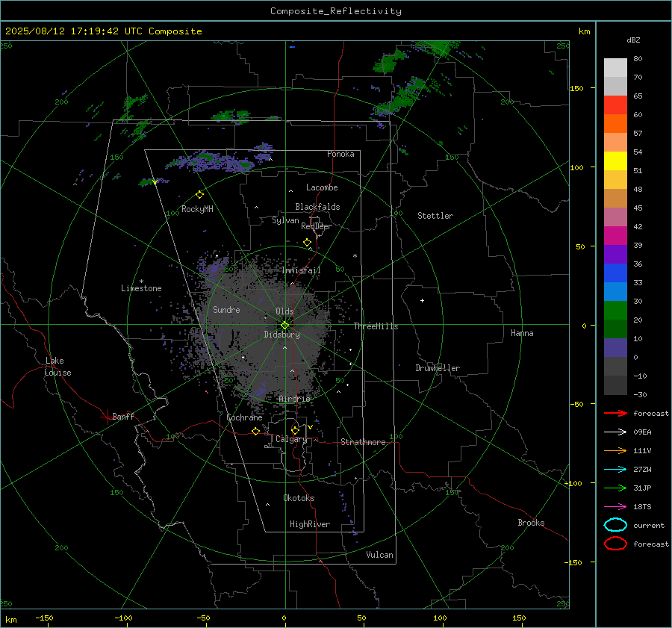672x628 pixels.
Task: Click the orange 111V arrow icon
Action: point(615,450)
